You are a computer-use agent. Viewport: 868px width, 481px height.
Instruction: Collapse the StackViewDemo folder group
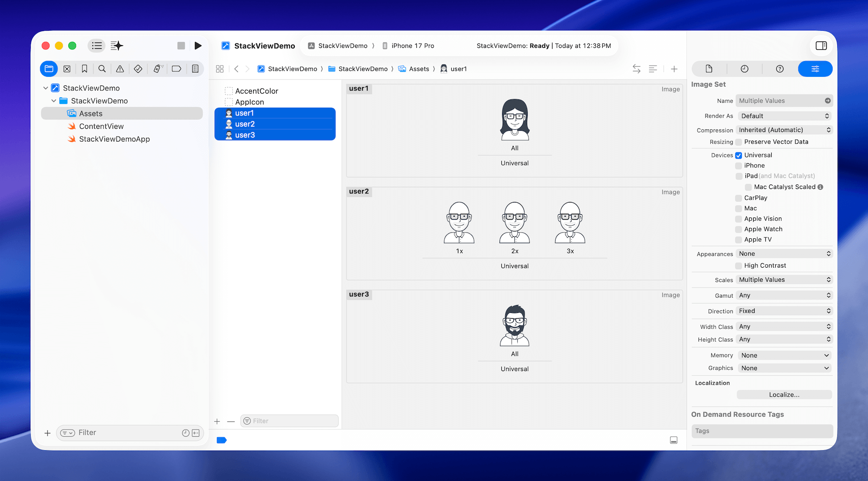tap(54, 101)
